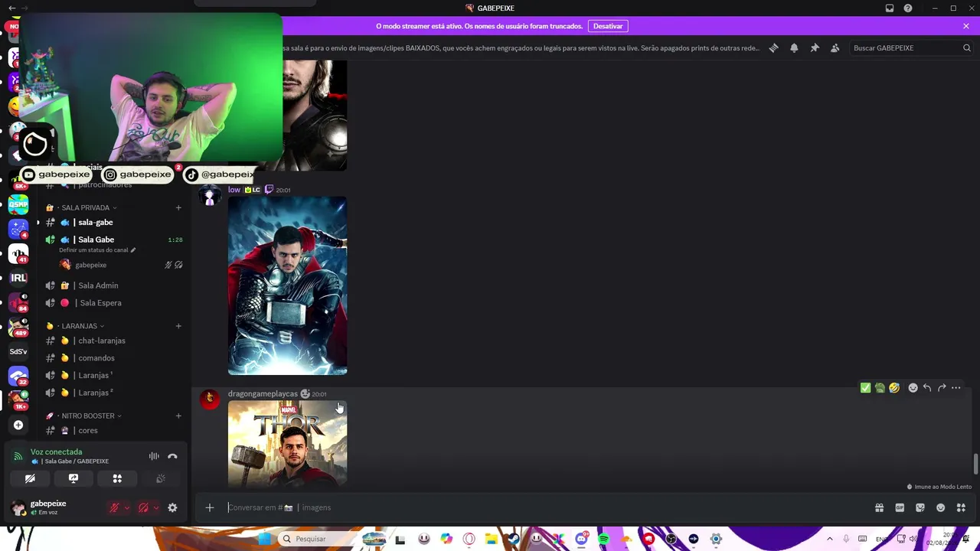Add a server with the plus button

pyautogui.click(x=18, y=425)
